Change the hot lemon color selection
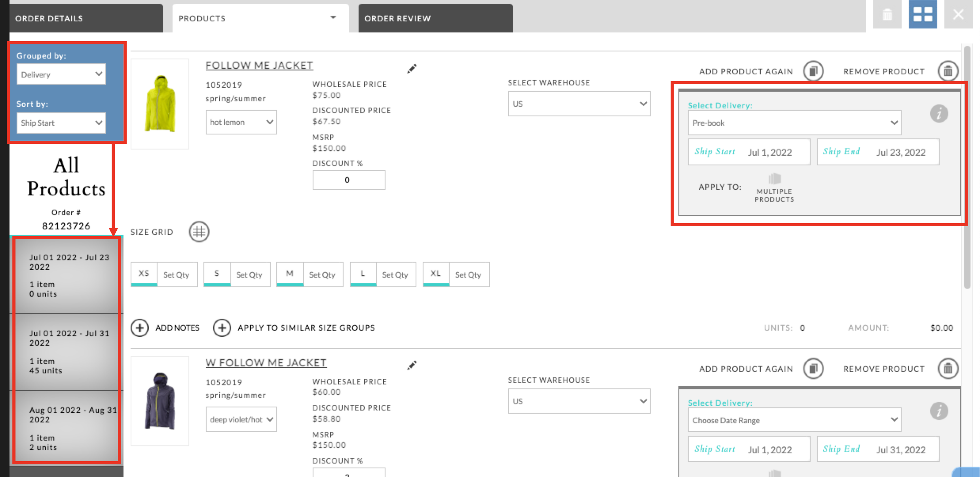 point(241,122)
